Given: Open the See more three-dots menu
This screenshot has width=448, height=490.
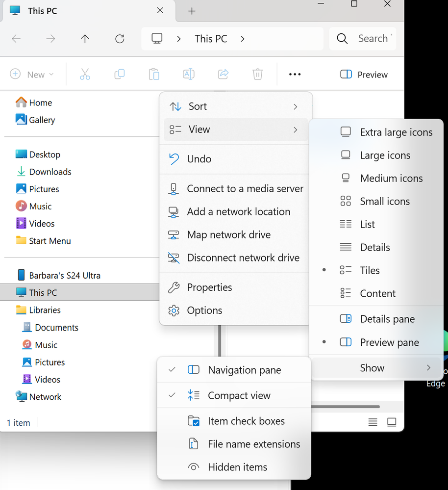Looking at the screenshot, I should pyautogui.click(x=295, y=75).
